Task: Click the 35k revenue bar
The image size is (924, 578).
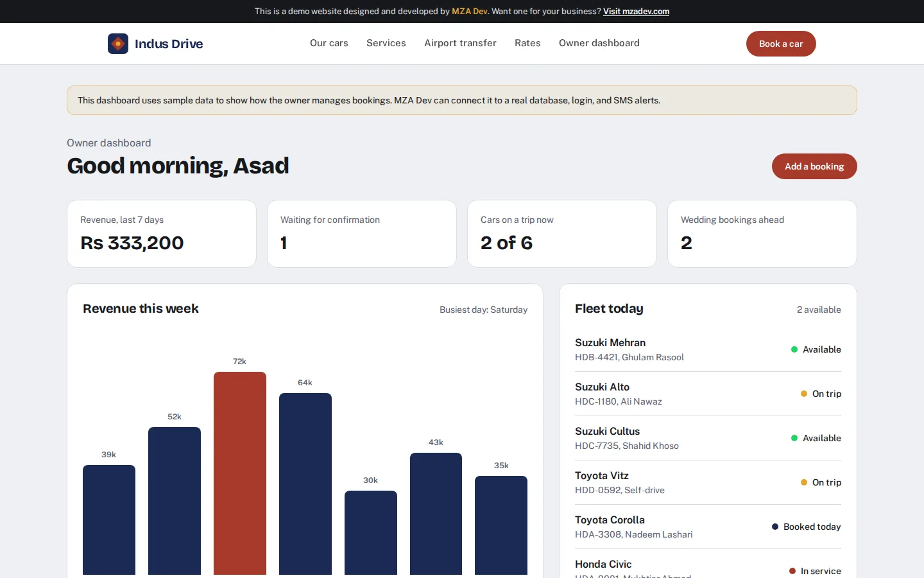Action: (501, 525)
